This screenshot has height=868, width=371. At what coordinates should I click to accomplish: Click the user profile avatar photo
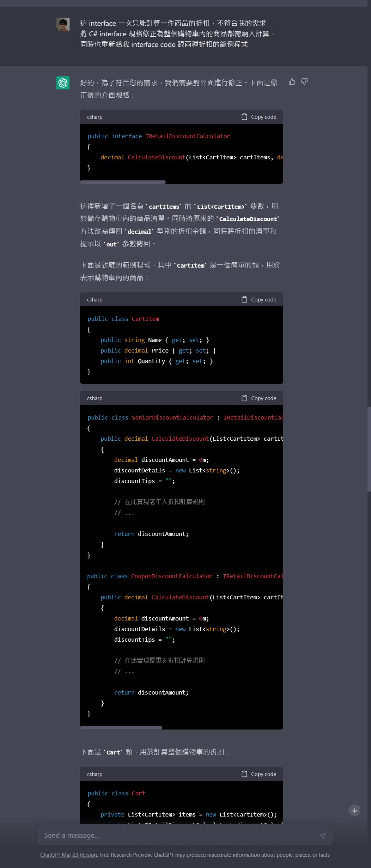(63, 24)
